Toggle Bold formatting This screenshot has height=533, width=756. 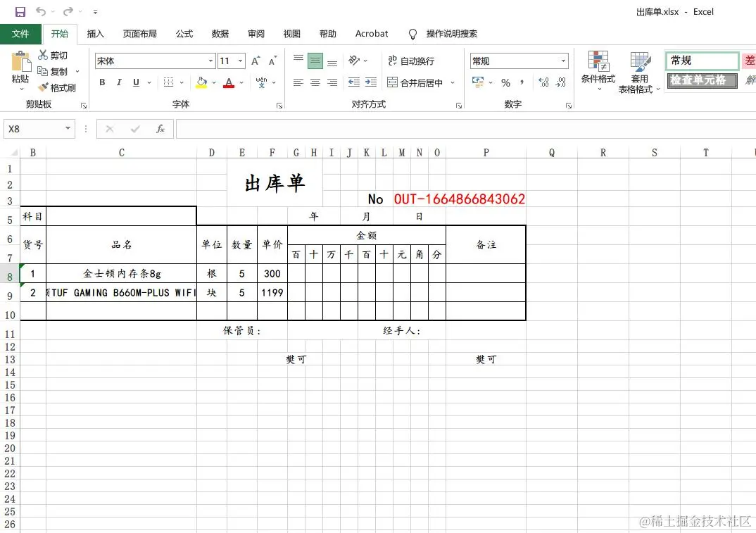[102, 82]
